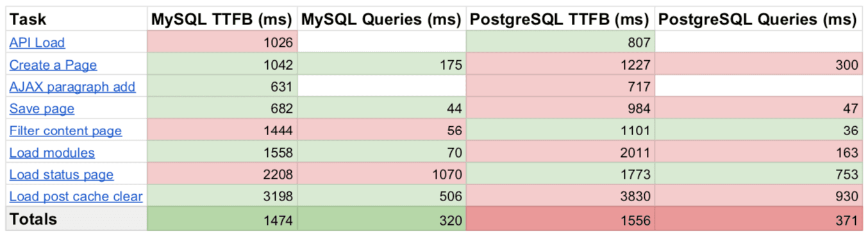This screenshot has width=868, height=237.
Task: Select the MySQL Queries total cell 320
Action: [x=381, y=219]
